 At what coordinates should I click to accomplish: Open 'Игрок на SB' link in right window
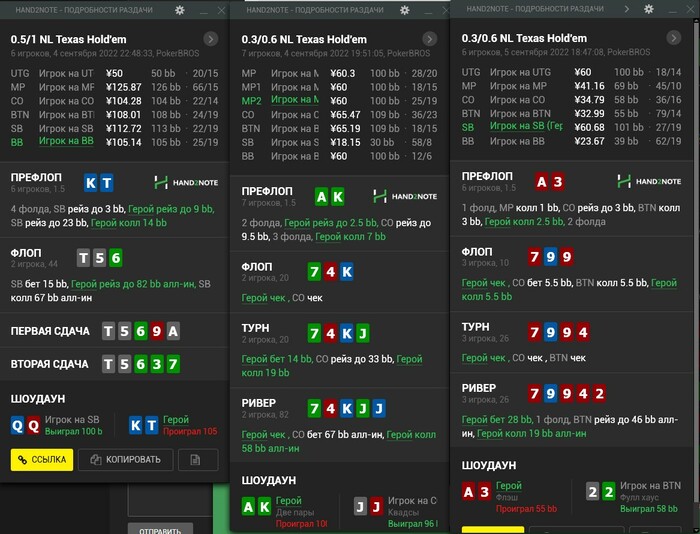click(526, 126)
